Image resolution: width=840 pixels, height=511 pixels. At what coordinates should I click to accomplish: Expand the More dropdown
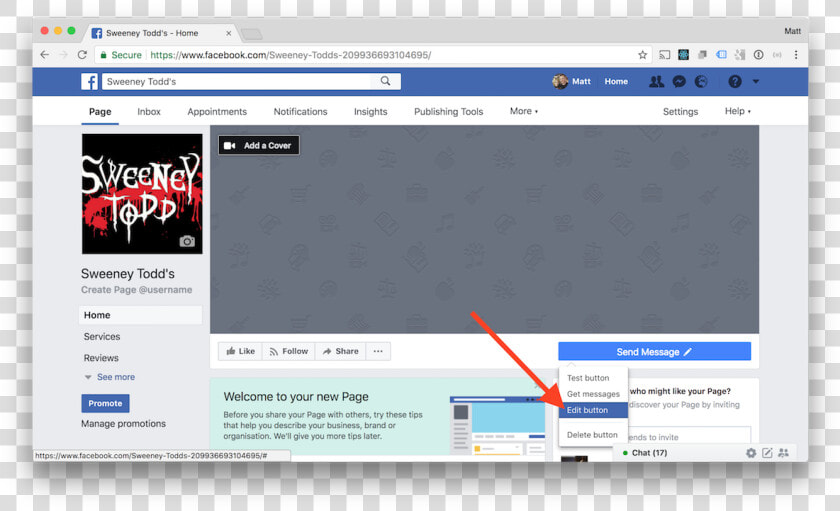524,111
